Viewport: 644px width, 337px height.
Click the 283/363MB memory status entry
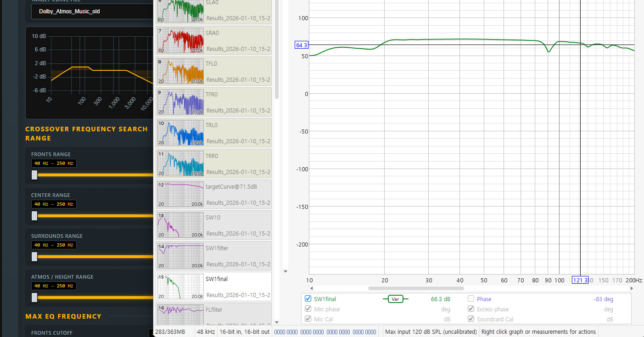coord(170,332)
